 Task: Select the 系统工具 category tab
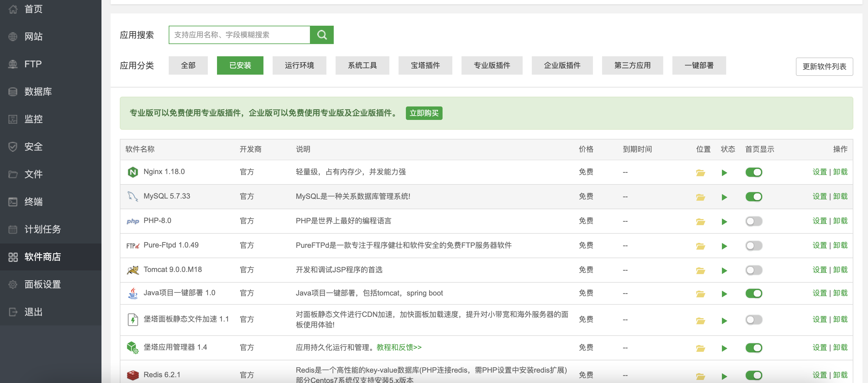pyautogui.click(x=362, y=65)
